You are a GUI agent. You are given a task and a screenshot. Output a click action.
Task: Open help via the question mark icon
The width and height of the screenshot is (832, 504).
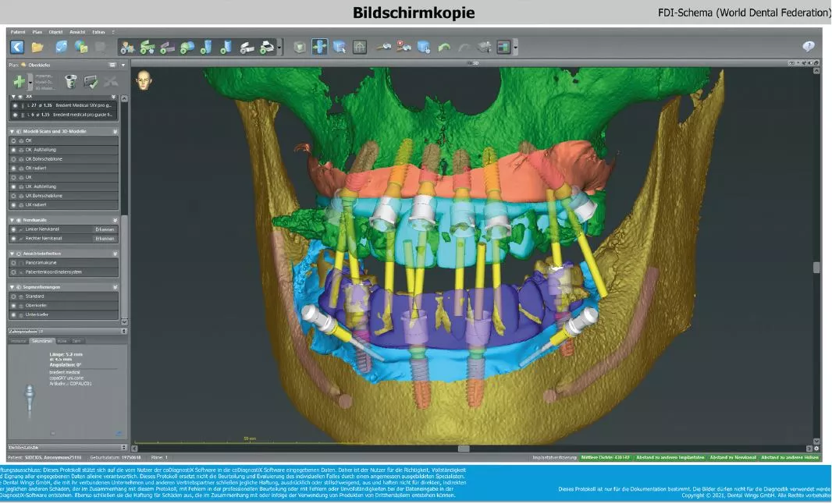coord(809,47)
